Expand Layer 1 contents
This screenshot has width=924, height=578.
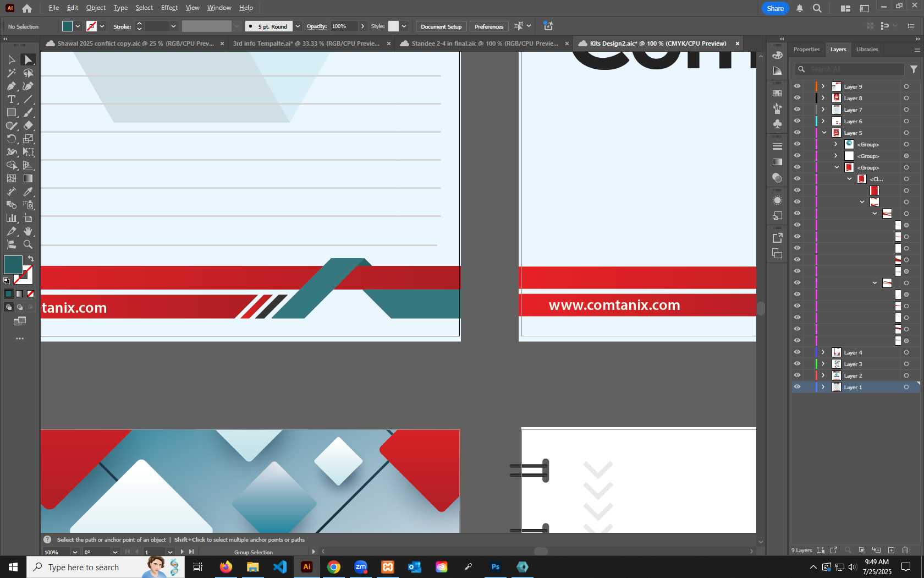click(823, 387)
